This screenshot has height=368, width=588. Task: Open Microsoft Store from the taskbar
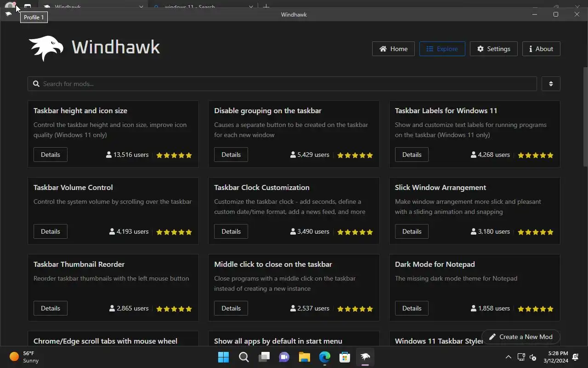coord(345,357)
